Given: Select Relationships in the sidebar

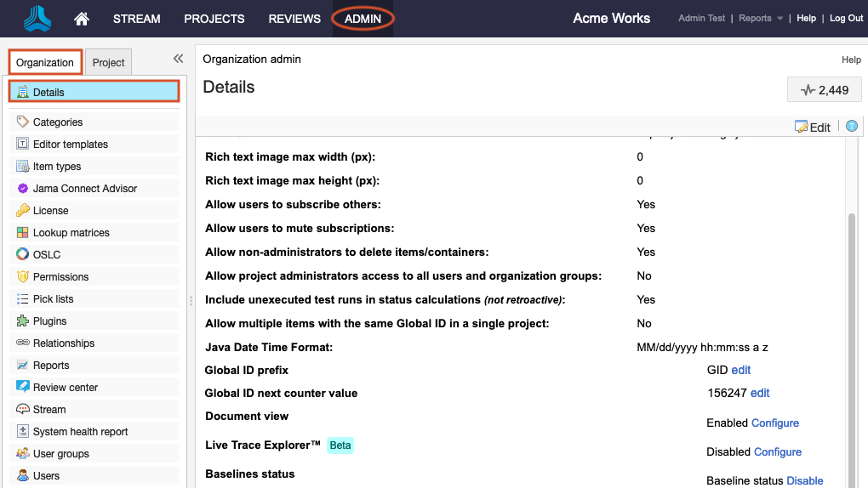Looking at the screenshot, I should pyautogui.click(x=94, y=343).
